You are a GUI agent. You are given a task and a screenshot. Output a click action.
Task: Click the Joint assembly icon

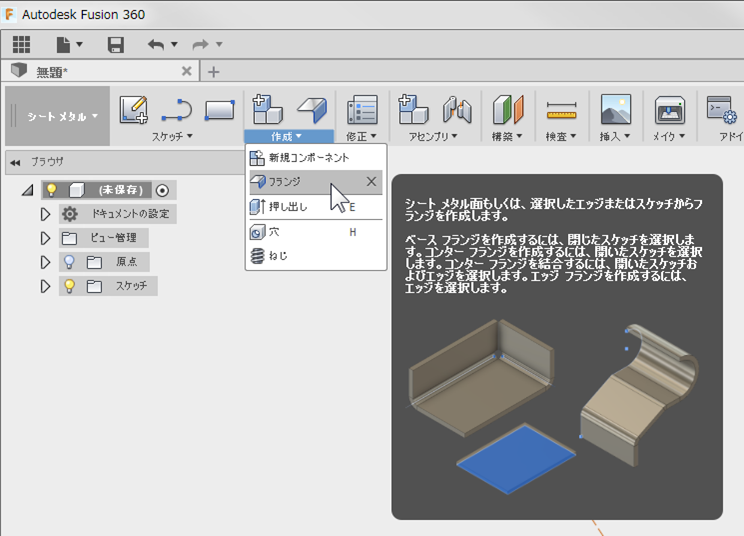457,109
